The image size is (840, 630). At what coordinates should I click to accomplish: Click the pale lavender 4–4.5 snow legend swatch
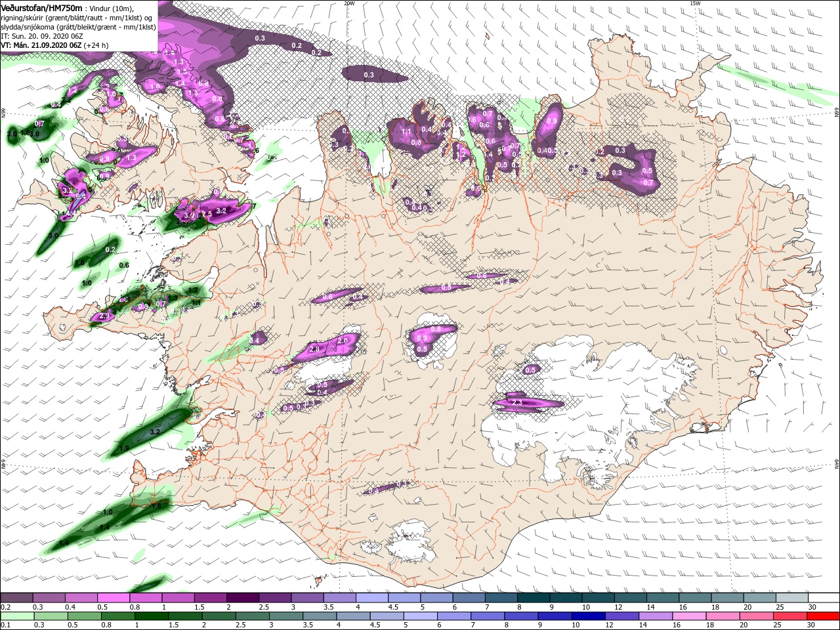coord(371,598)
